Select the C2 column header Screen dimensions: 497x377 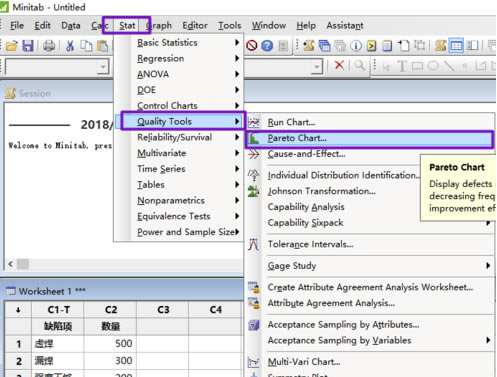(110, 310)
